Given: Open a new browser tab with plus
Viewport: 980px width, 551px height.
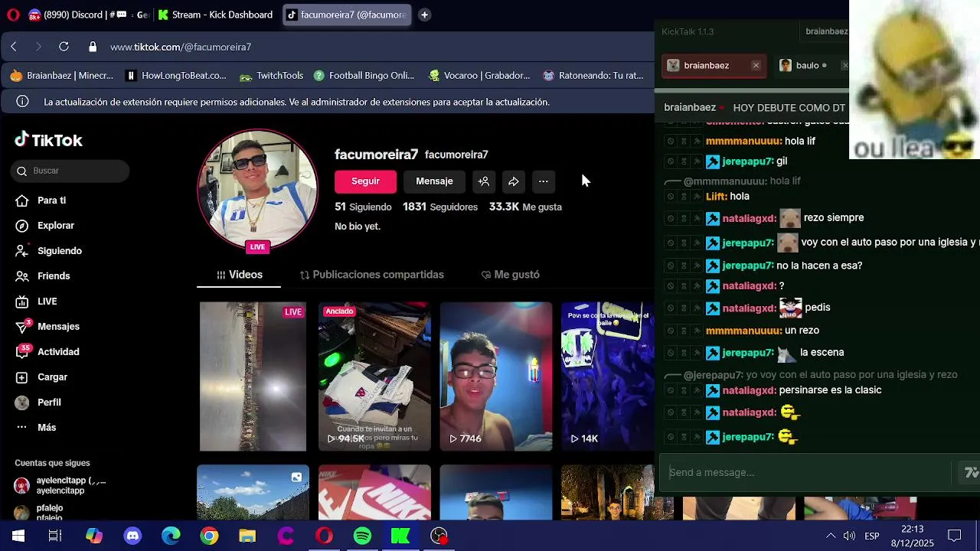Looking at the screenshot, I should (x=424, y=15).
